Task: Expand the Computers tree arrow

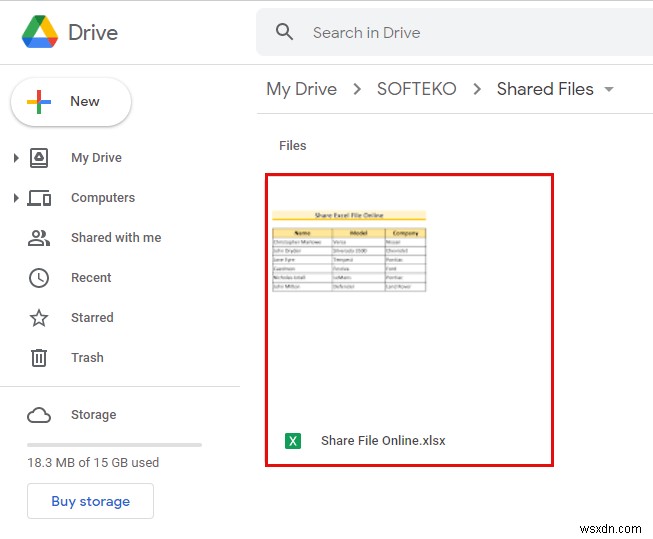Action: [16, 198]
